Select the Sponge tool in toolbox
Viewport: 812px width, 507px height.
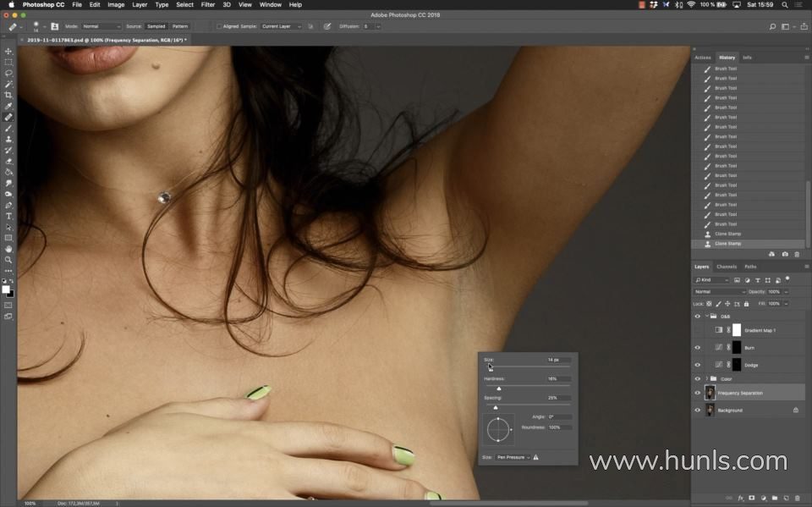[8, 194]
